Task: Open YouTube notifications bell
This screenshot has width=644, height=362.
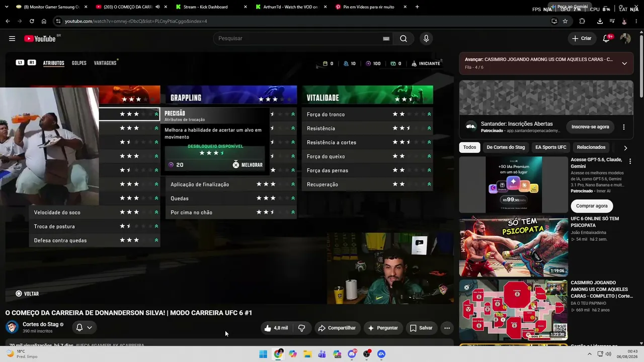Action: 607,38
